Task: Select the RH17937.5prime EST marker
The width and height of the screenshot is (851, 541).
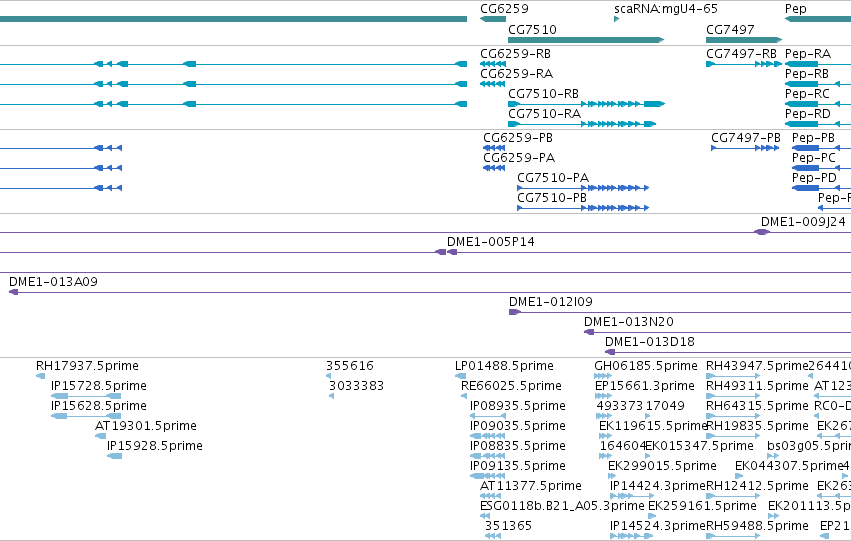Action: coord(40,375)
